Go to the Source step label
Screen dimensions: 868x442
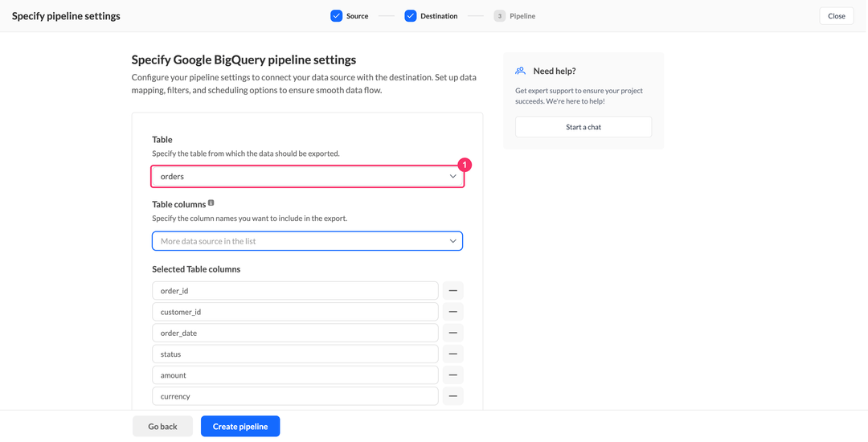[357, 16]
